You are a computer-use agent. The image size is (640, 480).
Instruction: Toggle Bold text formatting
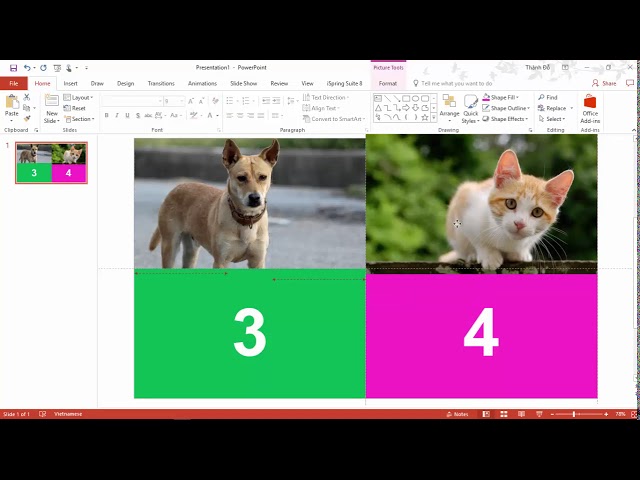(105, 115)
